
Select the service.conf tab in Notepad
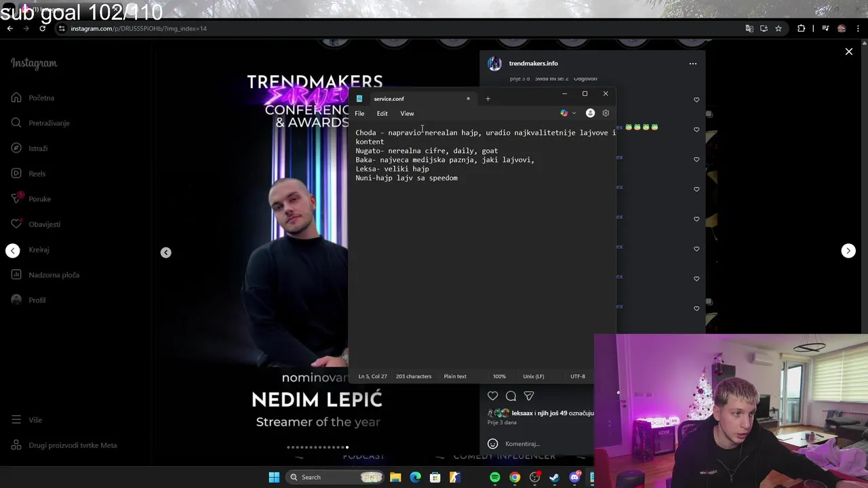click(x=414, y=99)
